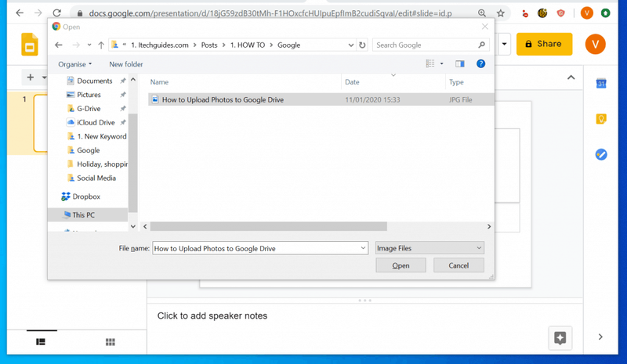Open Google Calendar side panel icon

click(x=601, y=83)
